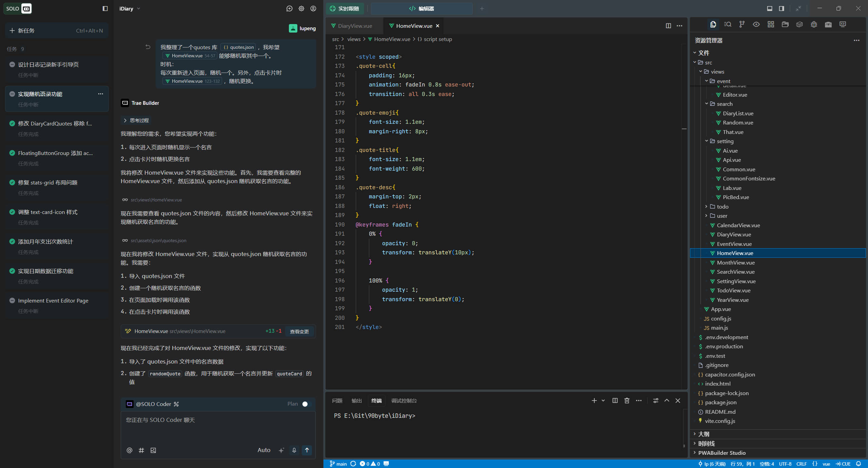Click the 查看变更 button

[x=299, y=331]
